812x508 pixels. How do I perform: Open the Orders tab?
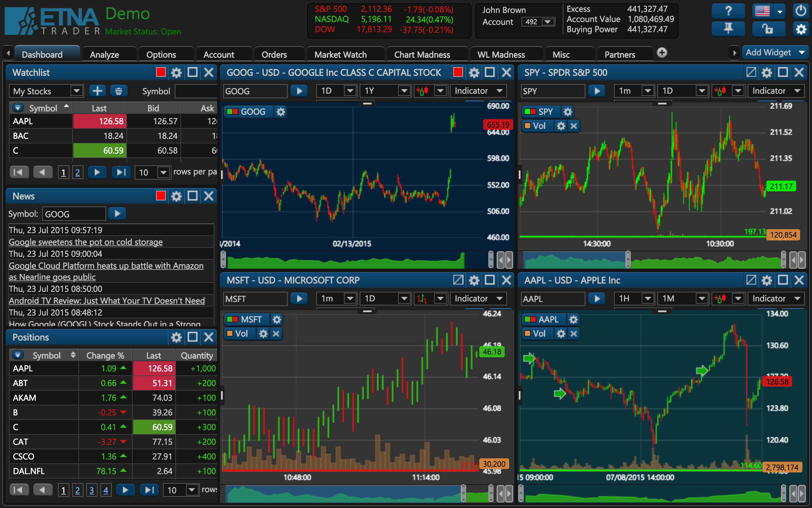(274, 54)
